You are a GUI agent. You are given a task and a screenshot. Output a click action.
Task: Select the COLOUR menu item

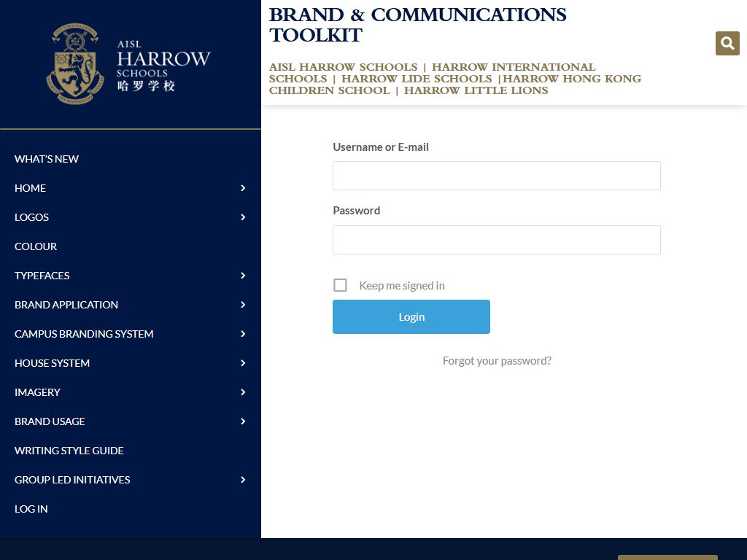(36, 246)
